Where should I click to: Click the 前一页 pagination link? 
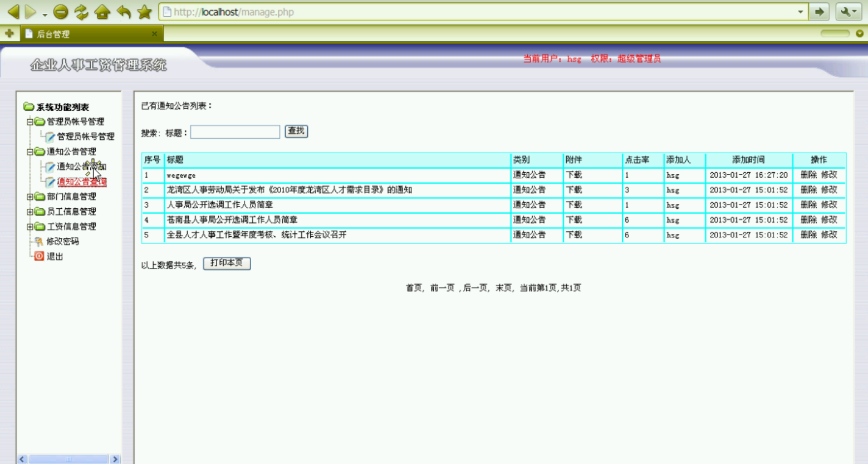442,288
